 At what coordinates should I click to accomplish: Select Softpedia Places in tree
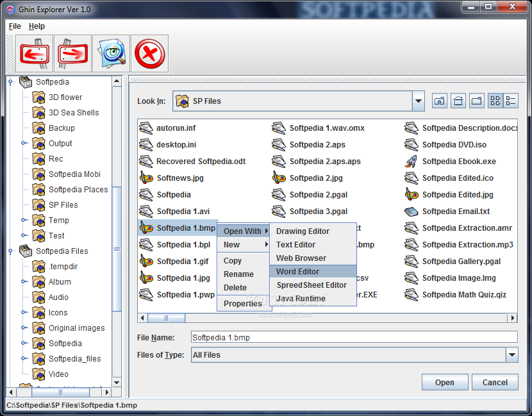click(x=78, y=190)
